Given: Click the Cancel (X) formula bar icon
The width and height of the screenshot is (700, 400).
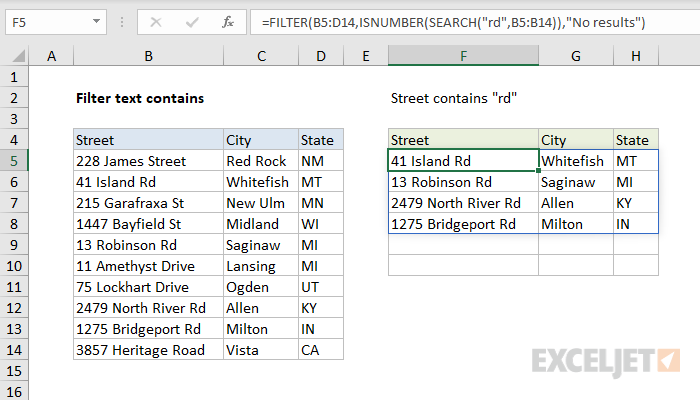Looking at the screenshot, I should tap(156, 22).
